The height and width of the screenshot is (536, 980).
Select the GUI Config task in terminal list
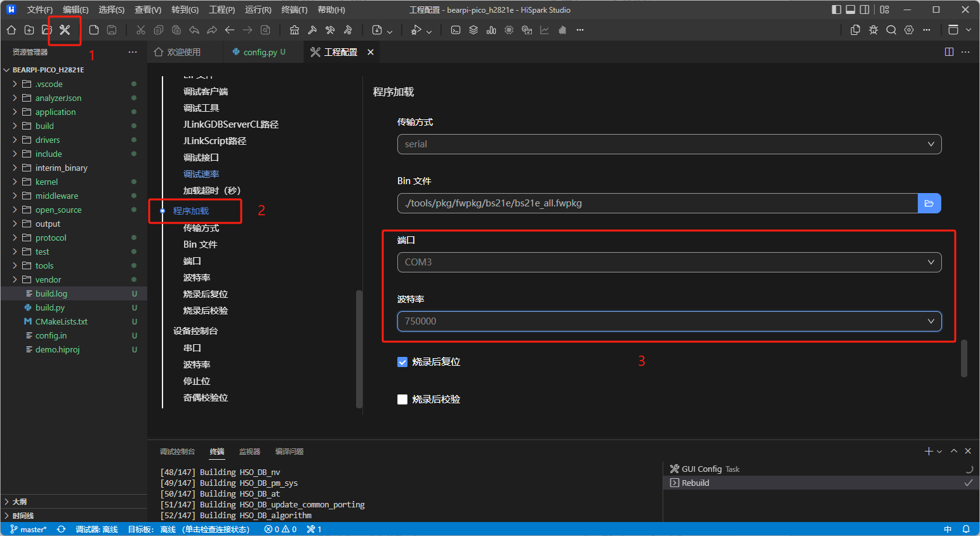(x=821, y=469)
